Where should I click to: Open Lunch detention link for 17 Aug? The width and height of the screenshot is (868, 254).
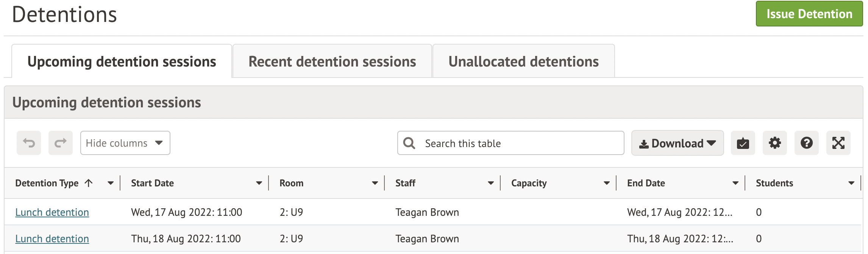point(52,212)
